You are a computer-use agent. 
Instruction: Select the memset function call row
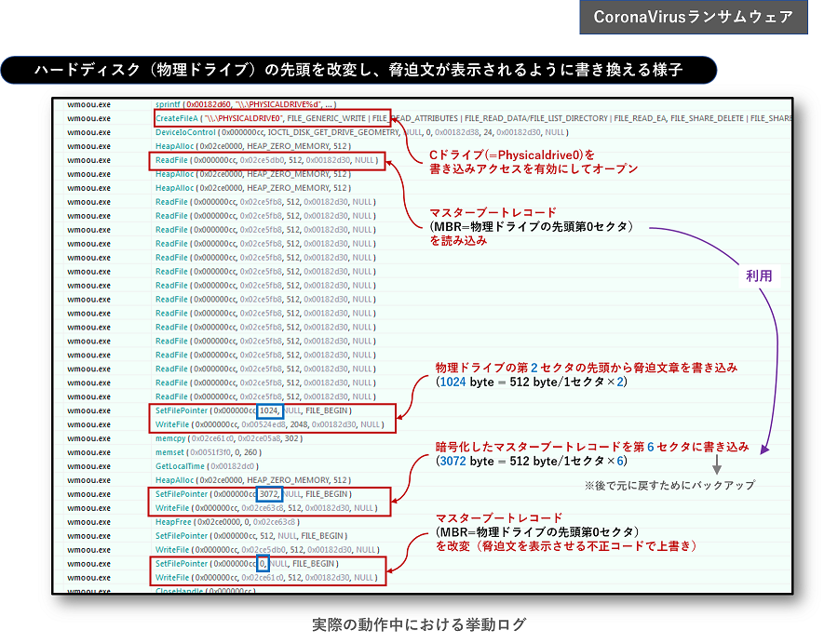pos(213,451)
